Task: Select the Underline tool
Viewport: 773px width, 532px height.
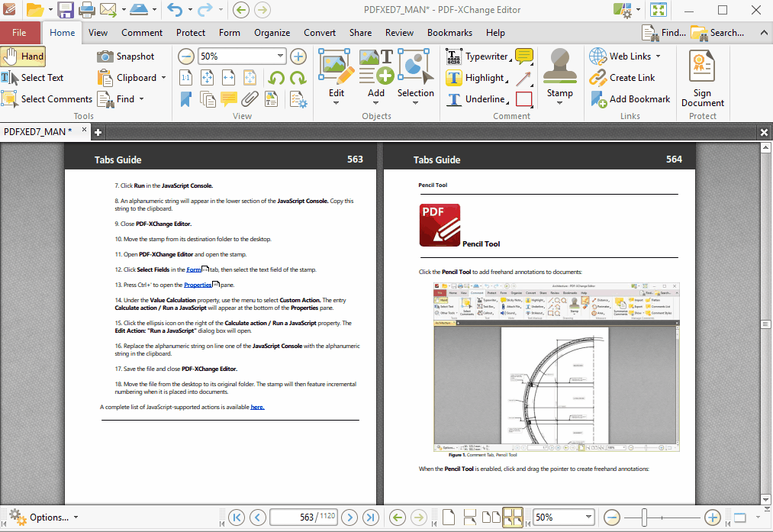Action: [477, 99]
